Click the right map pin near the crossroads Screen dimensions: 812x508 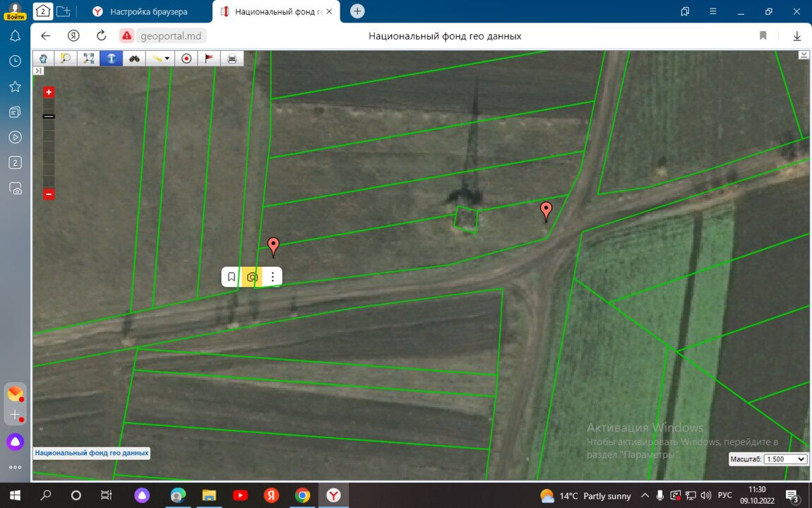(x=546, y=211)
